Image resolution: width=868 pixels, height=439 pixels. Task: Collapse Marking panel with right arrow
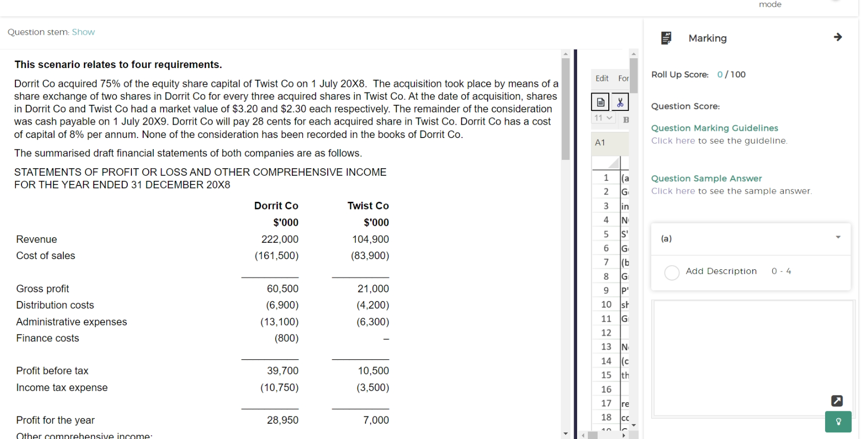click(838, 37)
